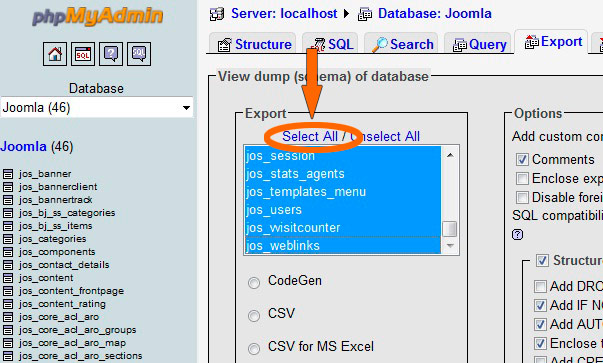Viewport: 603px width, 363px height.
Task: Select jos_session in export list
Action: tap(343, 155)
